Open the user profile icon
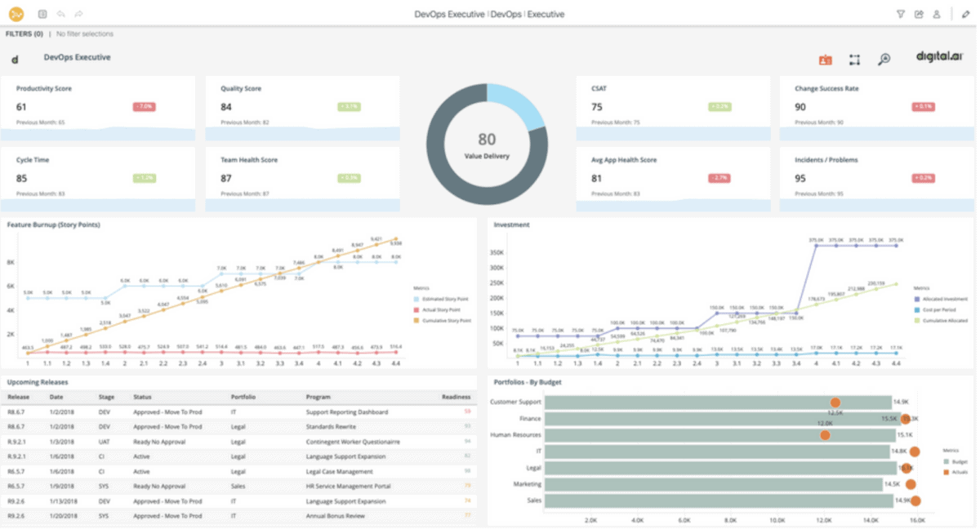Viewport: 980px width, 529px height. coord(938,14)
